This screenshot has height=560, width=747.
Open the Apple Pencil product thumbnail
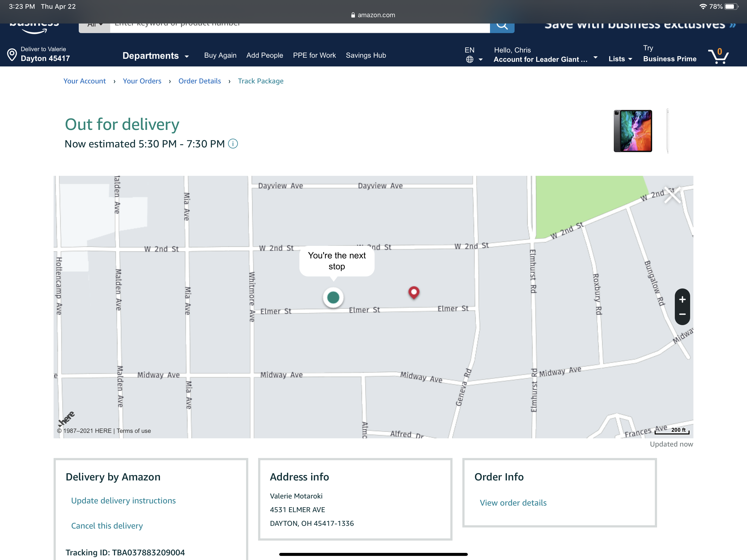(x=668, y=131)
